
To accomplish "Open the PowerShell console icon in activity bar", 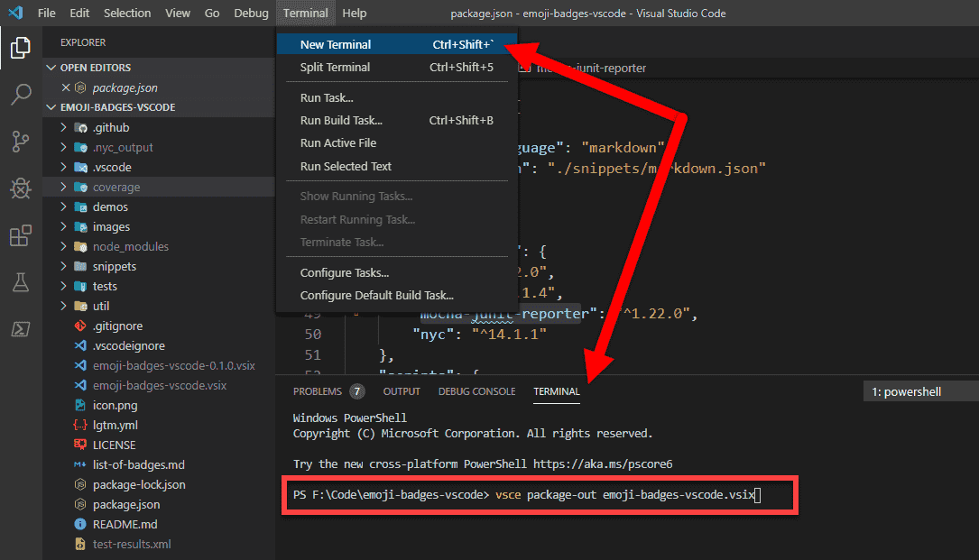I will [x=21, y=329].
